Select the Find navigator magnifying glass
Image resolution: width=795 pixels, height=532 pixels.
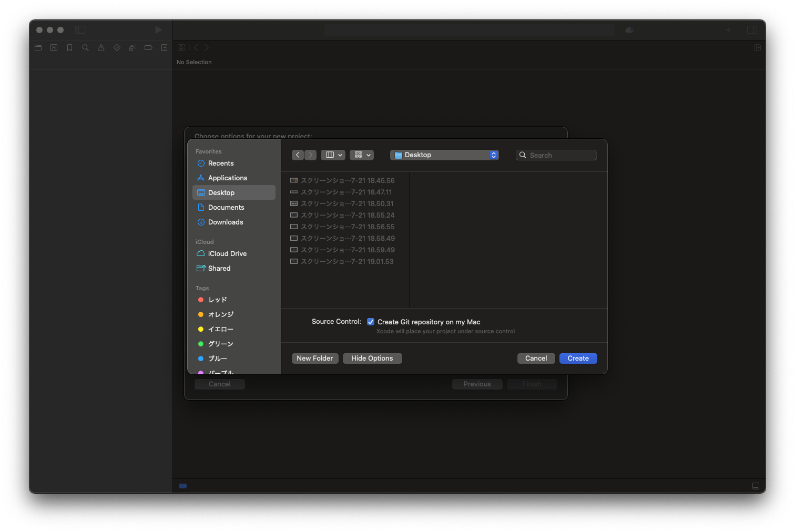(x=85, y=47)
